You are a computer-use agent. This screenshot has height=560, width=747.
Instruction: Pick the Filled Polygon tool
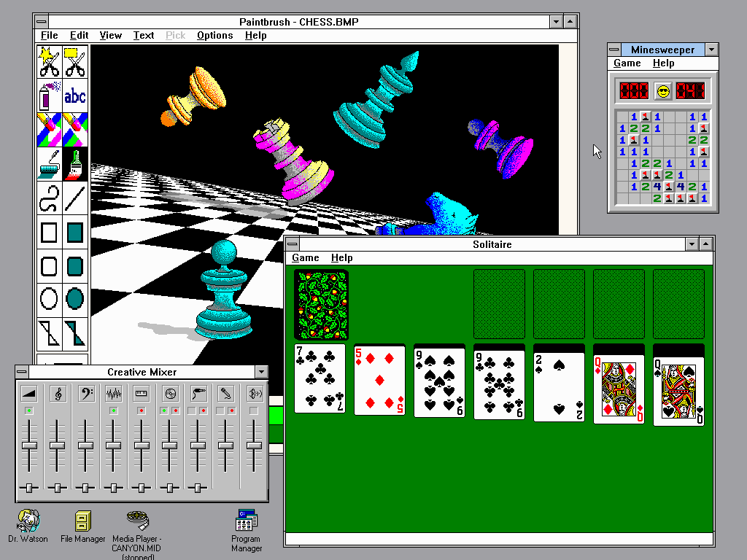(75, 333)
